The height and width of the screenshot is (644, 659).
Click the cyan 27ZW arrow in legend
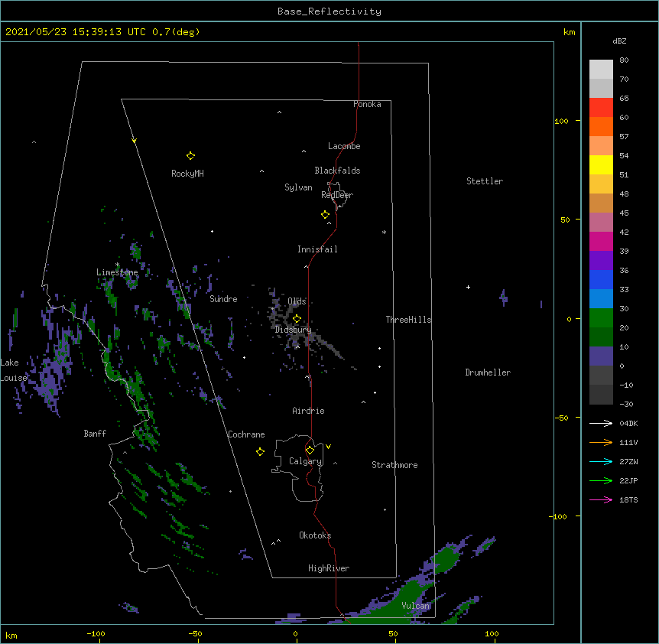(601, 461)
